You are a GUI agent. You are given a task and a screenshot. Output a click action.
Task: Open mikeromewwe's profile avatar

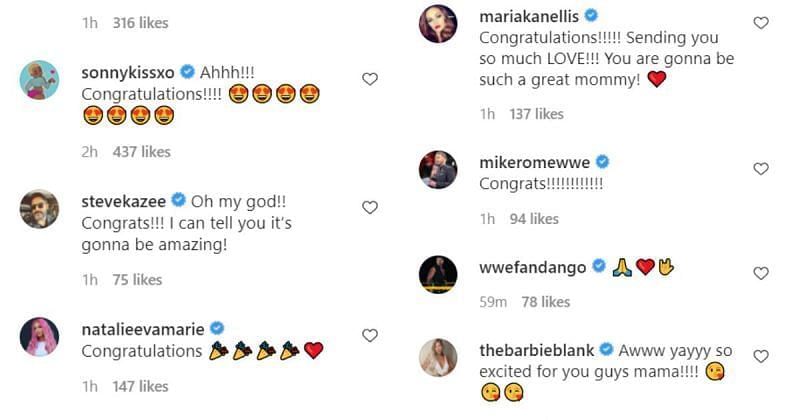438,169
